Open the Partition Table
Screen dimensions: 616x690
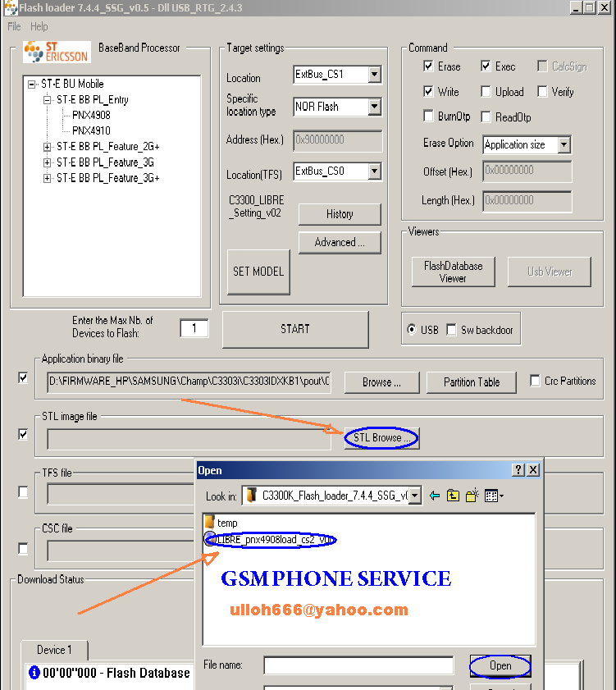pos(472,382)
